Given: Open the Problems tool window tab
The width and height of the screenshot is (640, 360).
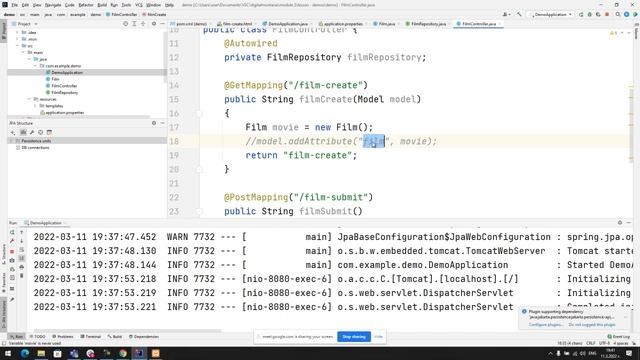Looking at the screenshot, I should tap(63, 337).
